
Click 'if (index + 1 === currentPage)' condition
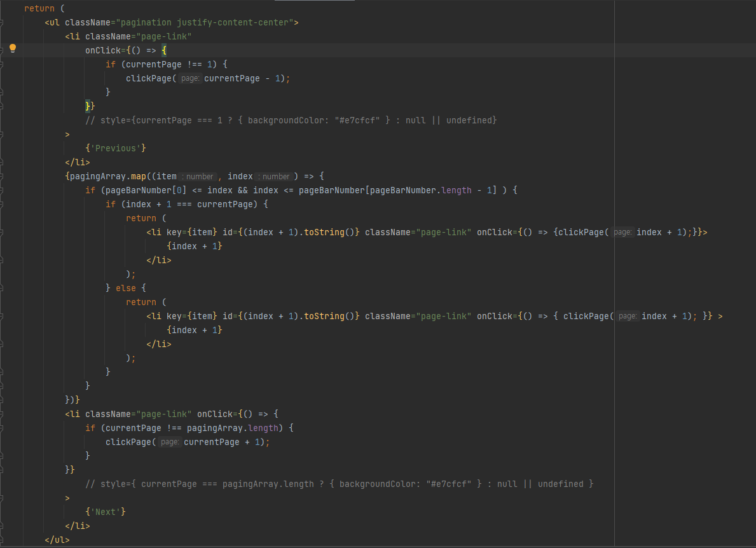[x=181, y=204]
